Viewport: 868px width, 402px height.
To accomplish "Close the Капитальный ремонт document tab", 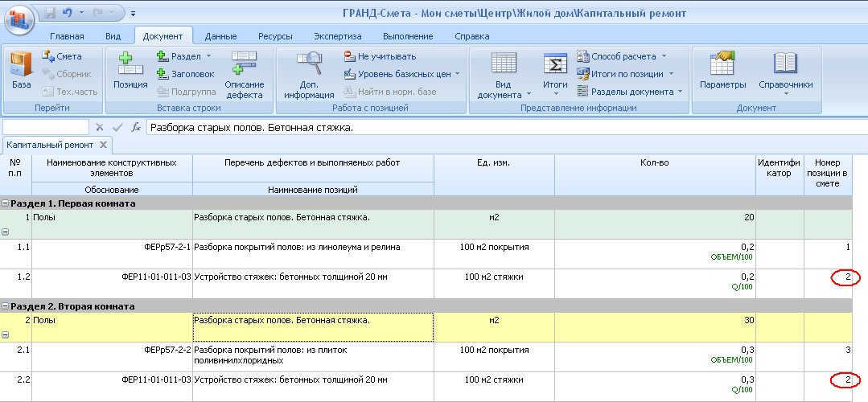I will tap(103, 145).
